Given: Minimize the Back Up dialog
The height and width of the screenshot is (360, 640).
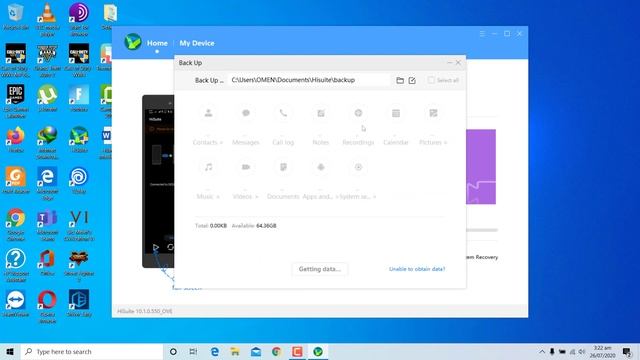Looking at the screenshot, I should click(449, 63).
